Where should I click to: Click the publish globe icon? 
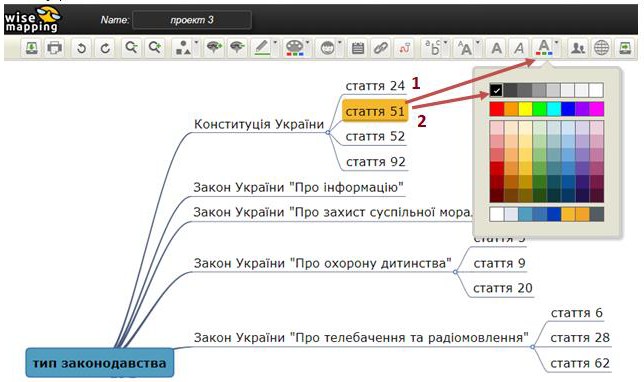(601, 48)
